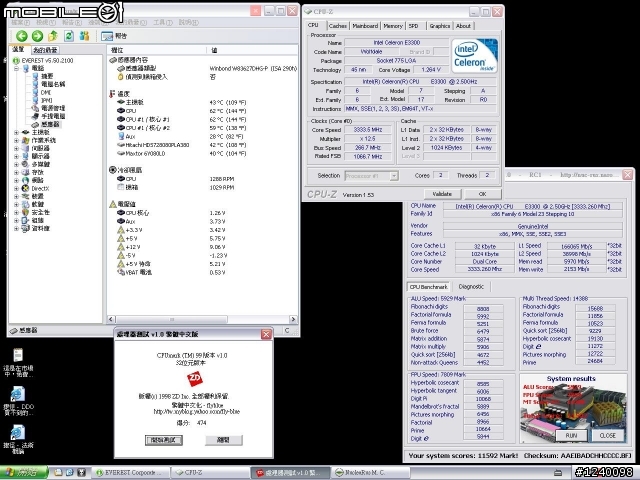Click the Report (報告) toolbar icon in EVEREST

[114, 36]
